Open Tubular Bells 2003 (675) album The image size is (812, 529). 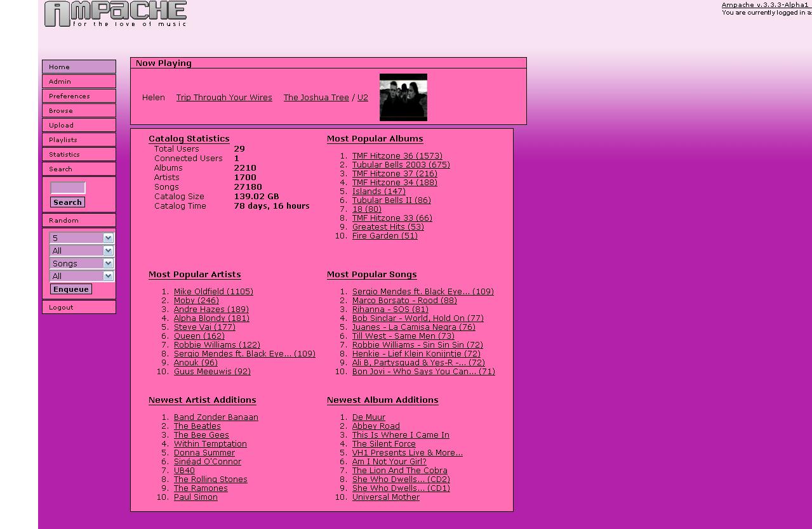click(401, 165)
